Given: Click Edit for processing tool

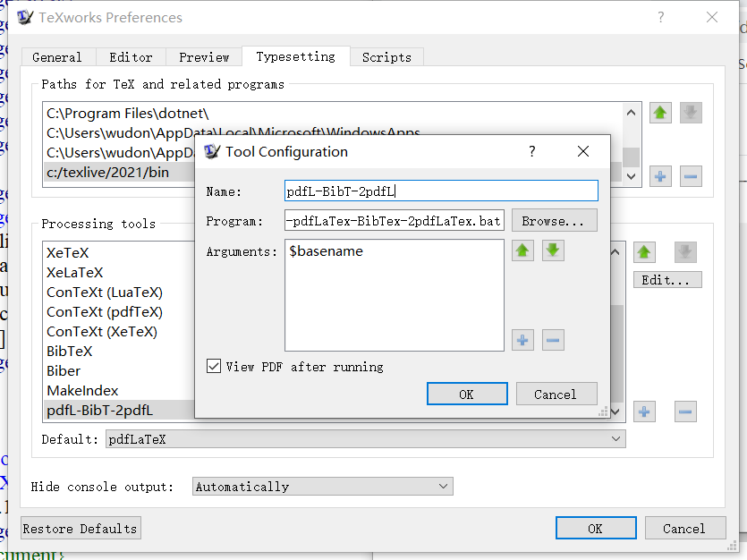Looking at the screenshot, I should tap(667, 280).
